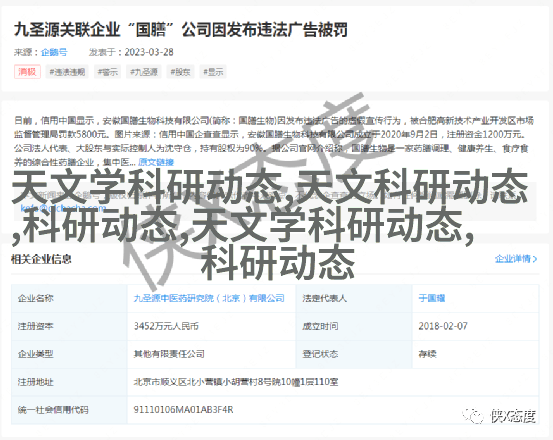Image resolution: width=553 pixels, height=440 pixels.
Task: Select the #警示 tag
Action: pos(108,72)
